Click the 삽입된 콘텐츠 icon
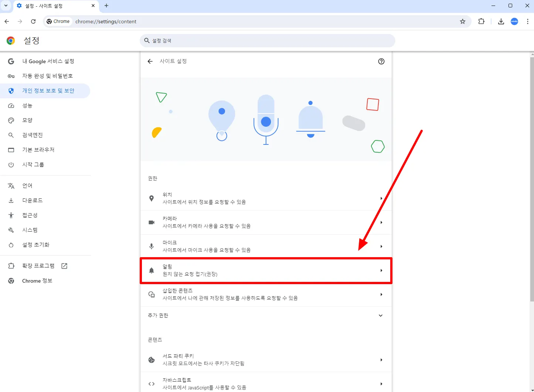Screen dimensions: 534x392 pos(152,294)
